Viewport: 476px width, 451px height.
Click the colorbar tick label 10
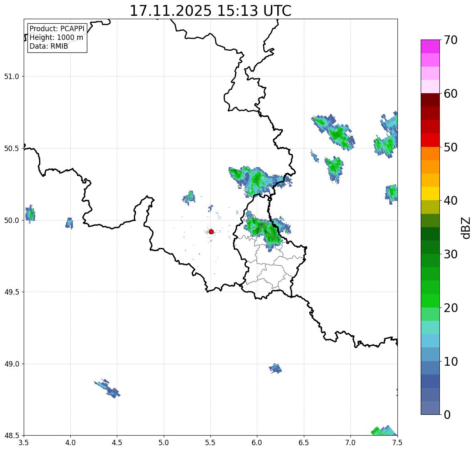(451, 362)
